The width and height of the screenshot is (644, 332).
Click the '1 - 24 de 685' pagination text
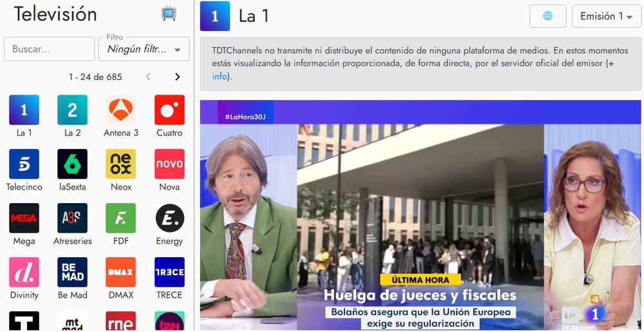[x=95, y=77]
